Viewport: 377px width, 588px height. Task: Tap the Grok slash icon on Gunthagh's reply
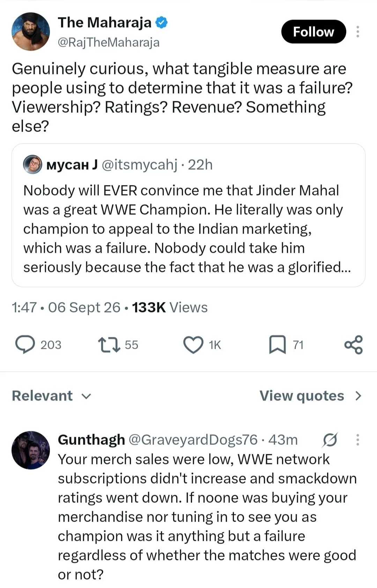pyautogui.click(x=330, y=440)
